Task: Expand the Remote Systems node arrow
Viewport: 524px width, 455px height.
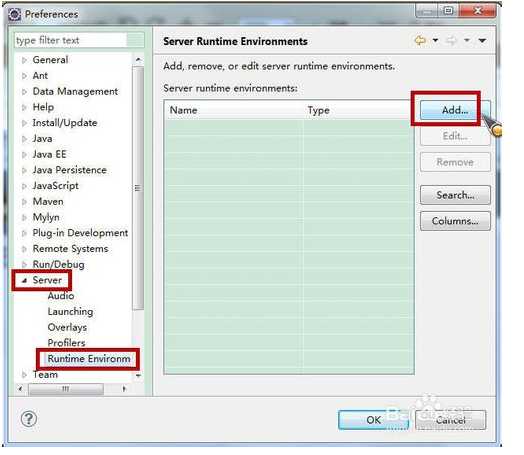Action: coord(24,249)
